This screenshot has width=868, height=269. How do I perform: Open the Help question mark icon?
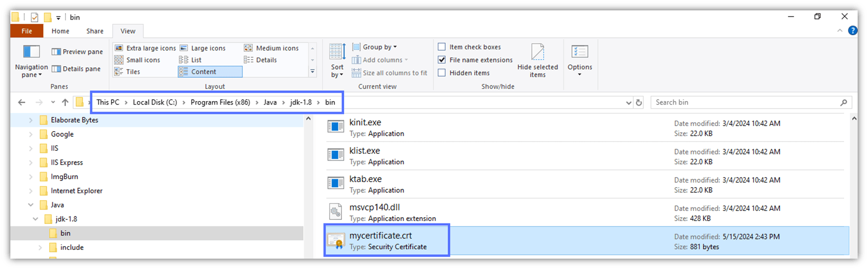852,31
